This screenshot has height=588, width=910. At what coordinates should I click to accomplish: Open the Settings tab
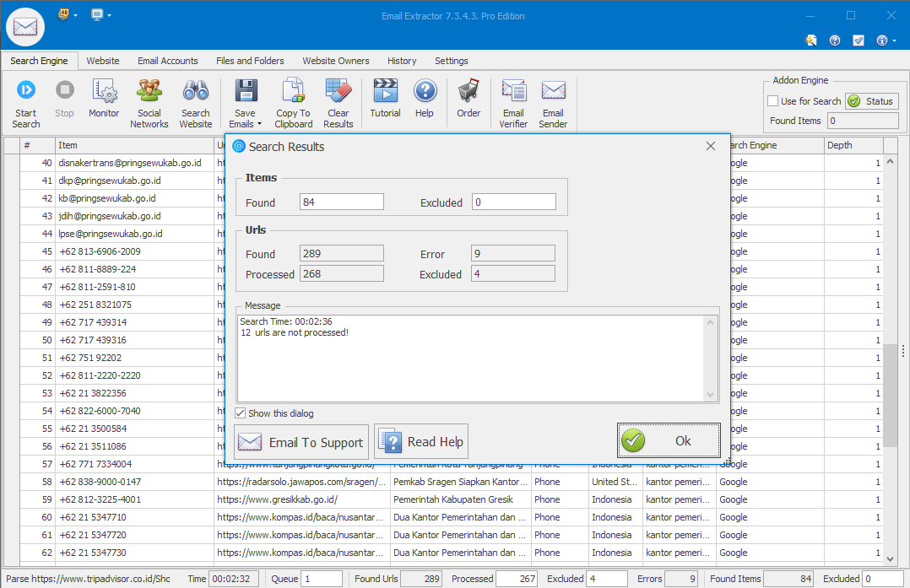[451, 60]
